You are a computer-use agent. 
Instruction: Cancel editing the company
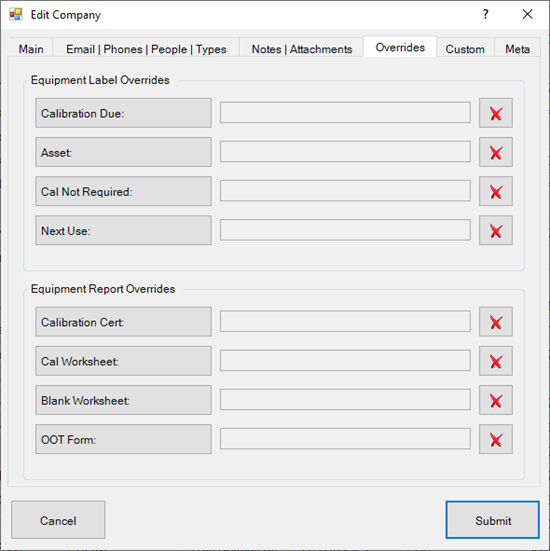58,520
